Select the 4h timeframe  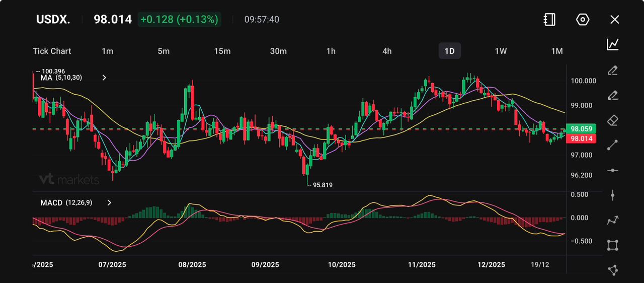coord(387,51)
